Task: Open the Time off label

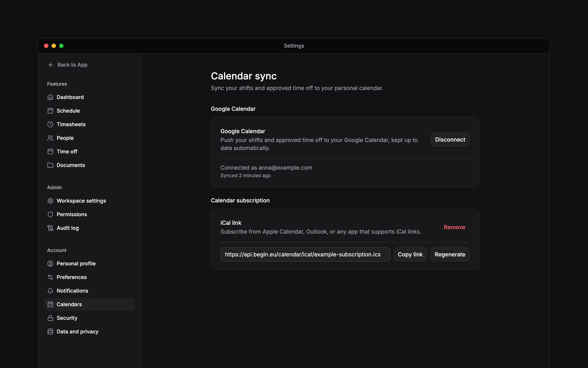Action: [x=67, y=152]
